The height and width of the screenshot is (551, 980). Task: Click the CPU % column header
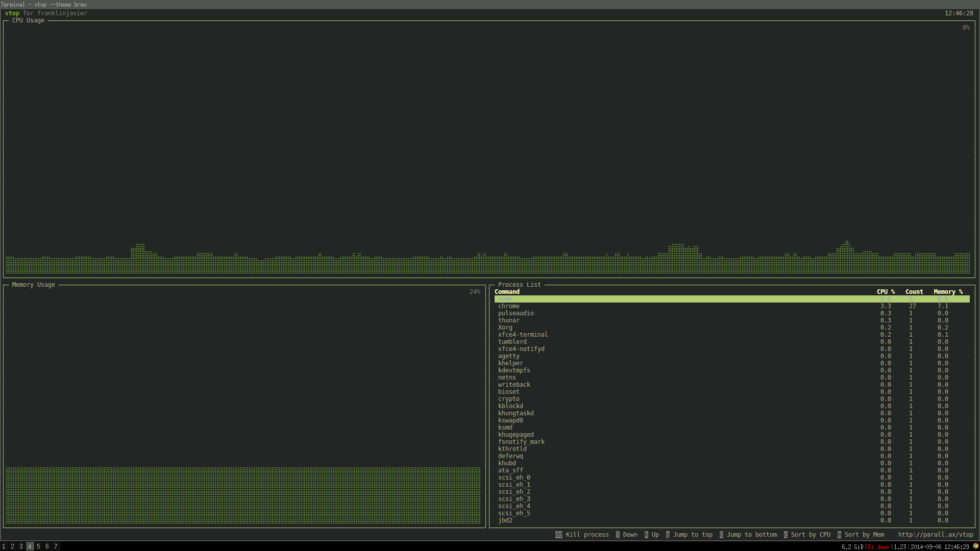[x=886, y=292]
